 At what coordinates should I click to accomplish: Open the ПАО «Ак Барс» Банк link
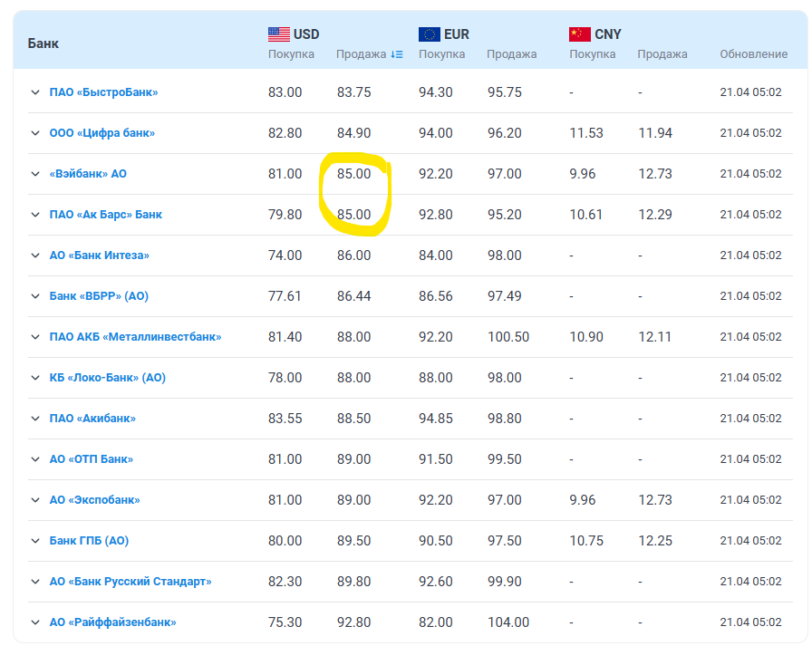pos(106,215)
